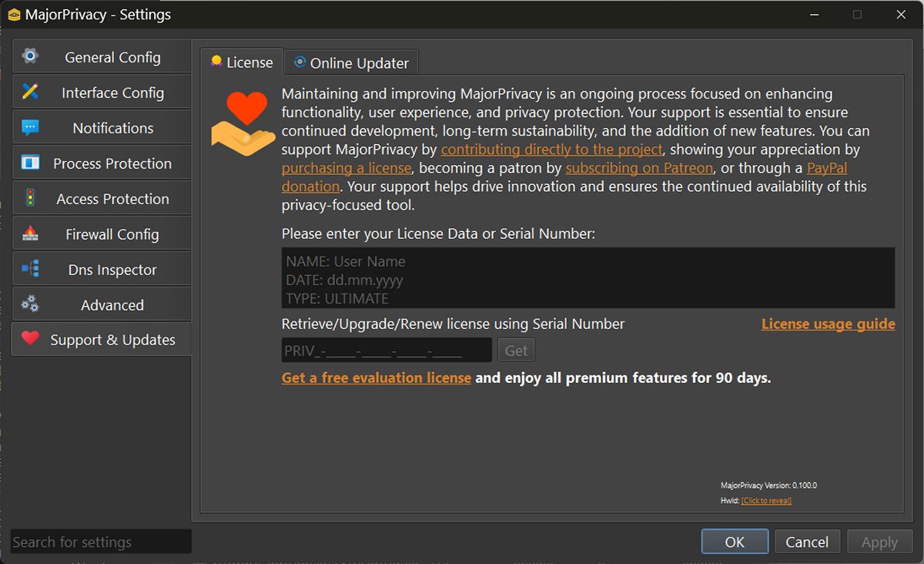Click 'Retrieve/Upgrade/Renew license using Serial Number' label
Screen dimensions: 924x564
[x=454, y=324]
